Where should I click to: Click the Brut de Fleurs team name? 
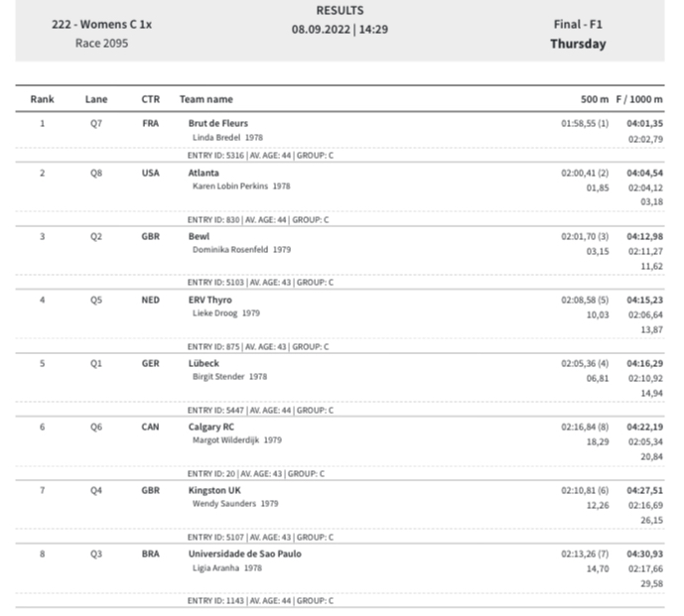(x=217, y=123)
